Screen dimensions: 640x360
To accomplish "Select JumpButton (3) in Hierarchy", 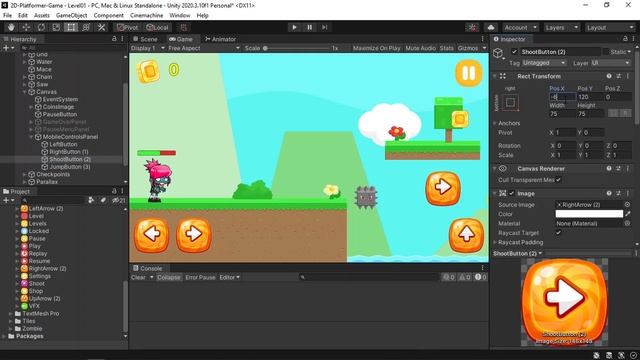I will click(x=70, y=167).
